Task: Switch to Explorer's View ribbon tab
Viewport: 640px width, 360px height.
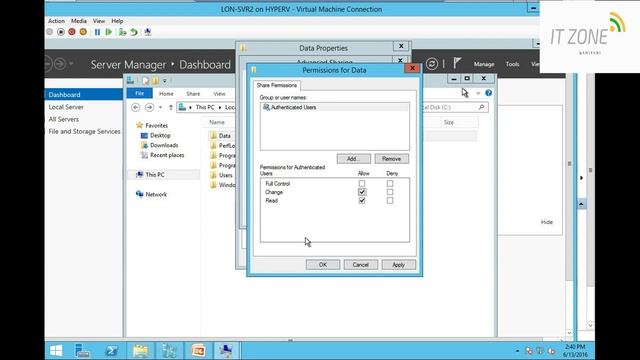Action: [x=219, y=94]
